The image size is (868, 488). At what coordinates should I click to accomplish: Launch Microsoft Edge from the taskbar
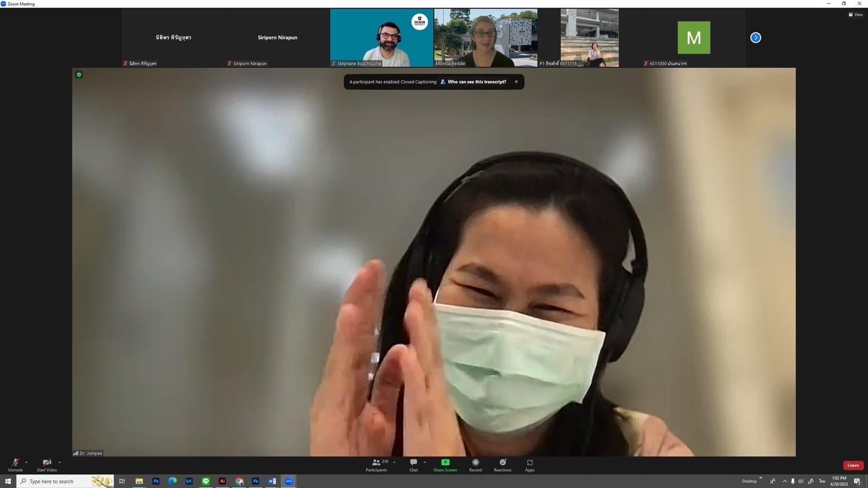click(x=172, y=481)
